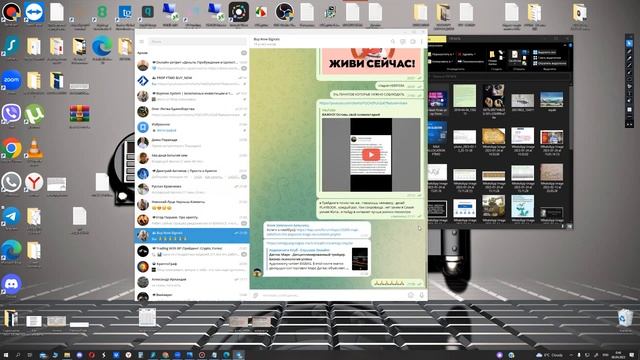Click the File Explorer vertical scrollbar

[x=570, y=118]
